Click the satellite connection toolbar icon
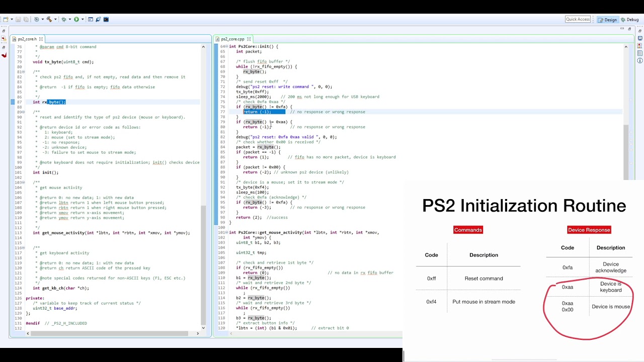 pos(98,20)
